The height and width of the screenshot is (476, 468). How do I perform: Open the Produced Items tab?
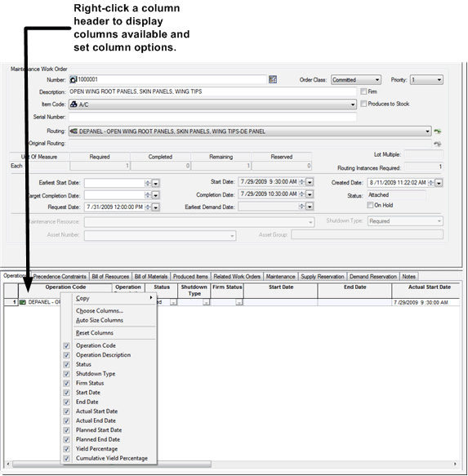point(190,277)
